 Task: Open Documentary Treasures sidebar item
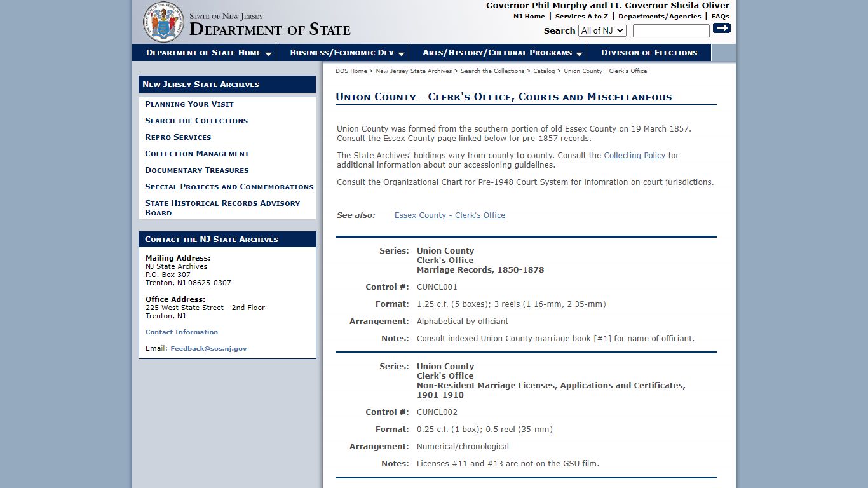pyautogui.click(x=197, y=170)
